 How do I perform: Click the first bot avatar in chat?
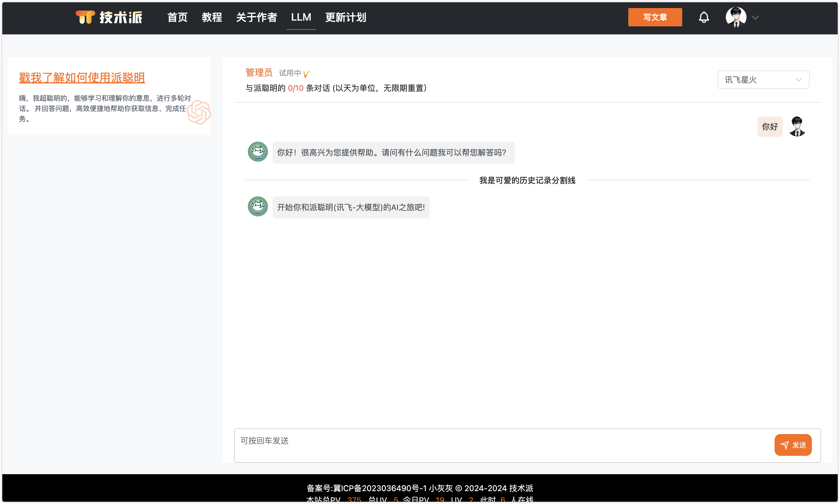258,152
